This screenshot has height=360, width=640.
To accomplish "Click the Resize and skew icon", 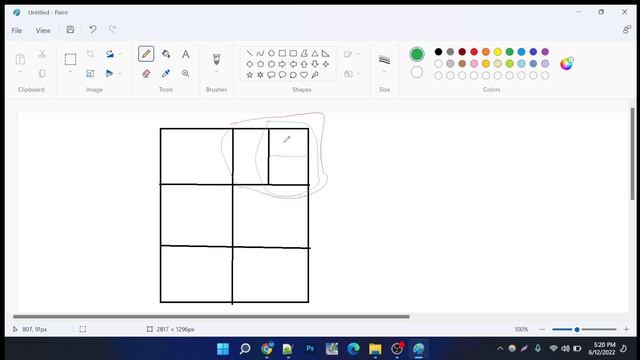I will [90, 73].
